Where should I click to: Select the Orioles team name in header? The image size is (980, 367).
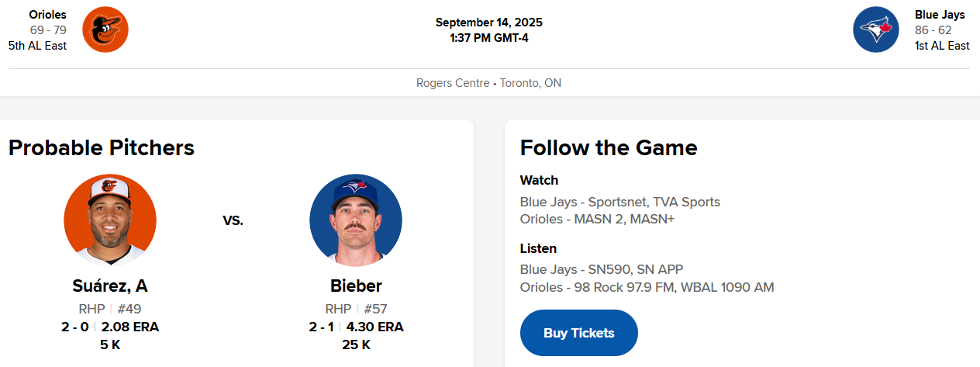[47, 14]
